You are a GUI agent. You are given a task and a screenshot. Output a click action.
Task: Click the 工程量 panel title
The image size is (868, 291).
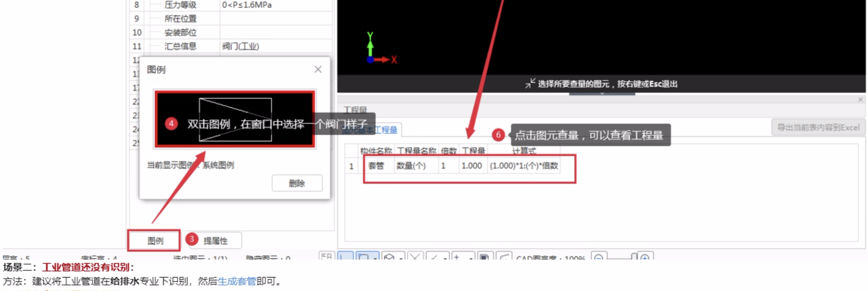(355, 110)
